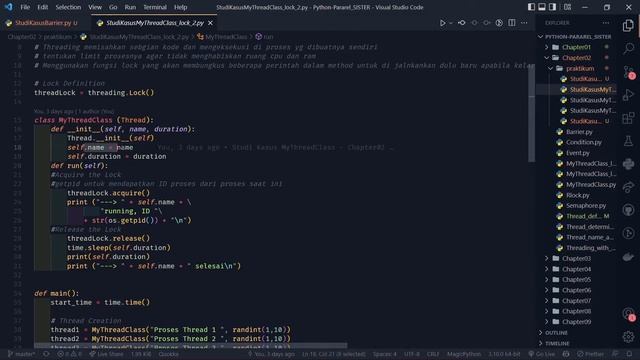The image size is (640, 360).
Task: Open the Source Control view with the badge
Action: (x=628, y=72)
